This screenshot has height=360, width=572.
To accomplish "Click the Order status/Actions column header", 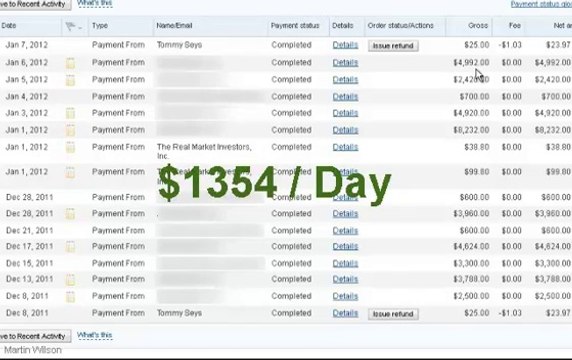I will coord(401,26).
